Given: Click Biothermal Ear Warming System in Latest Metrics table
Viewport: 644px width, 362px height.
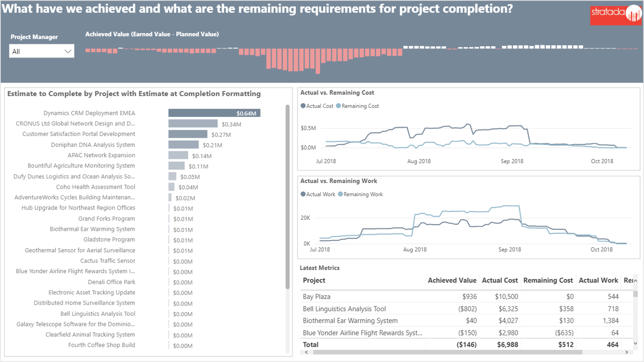Looking at the screenshot, I should pyautogui.click(x=350, y=321).
